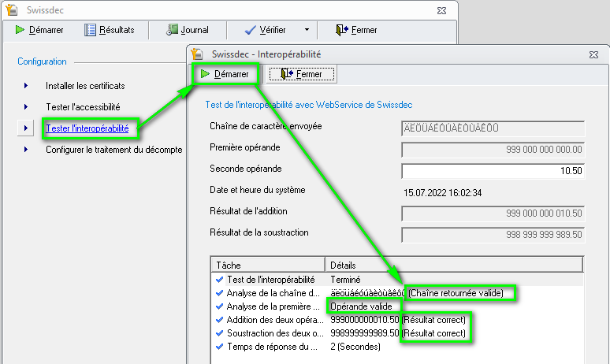Viewport: 610px width, 364px height.
Task: Click the date 15.07.2022 16:02:34 value
Action: click(443, 193)
